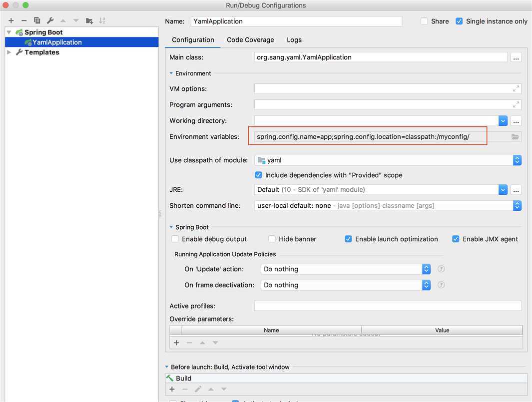Open the JRE dropdown list
Screen dimensions: 532x402
pos(503,190)
